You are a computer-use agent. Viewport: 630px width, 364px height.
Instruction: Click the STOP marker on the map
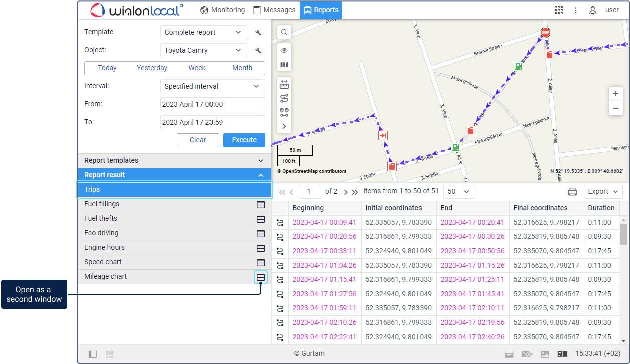(x=545, y=33)
